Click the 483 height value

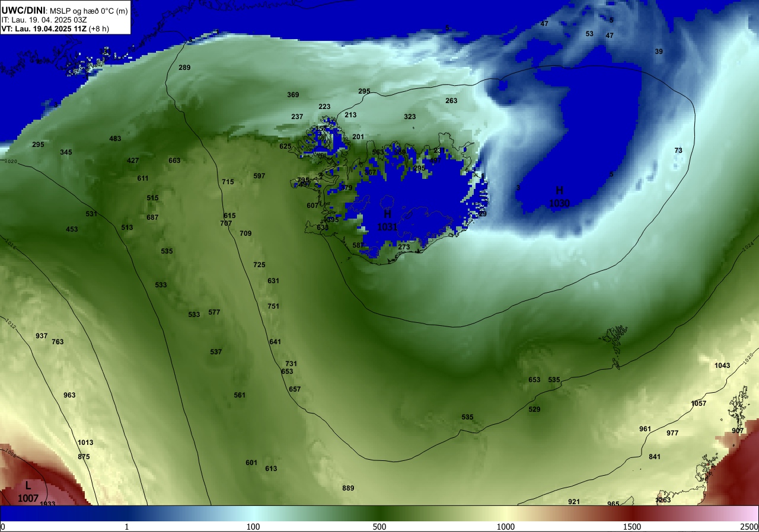click(115, 139)
